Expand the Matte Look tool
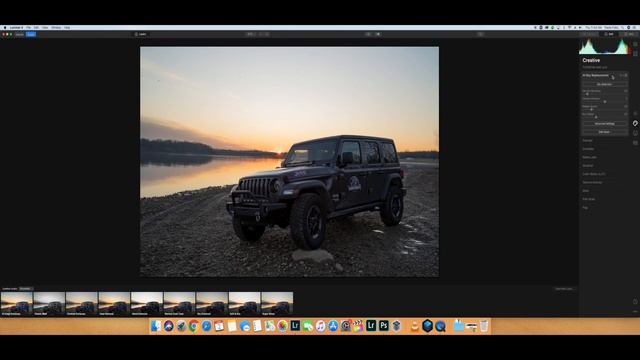Screen dimensions: 640x360 point(589,157)
